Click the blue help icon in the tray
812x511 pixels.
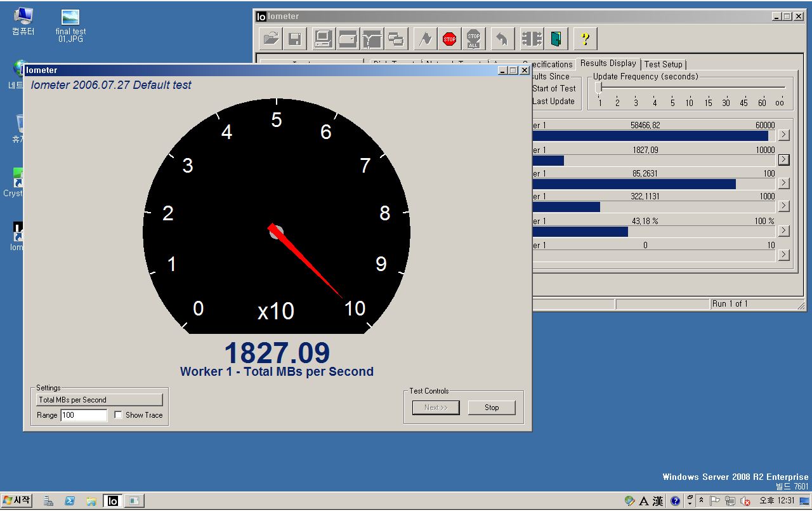[675, 501]
